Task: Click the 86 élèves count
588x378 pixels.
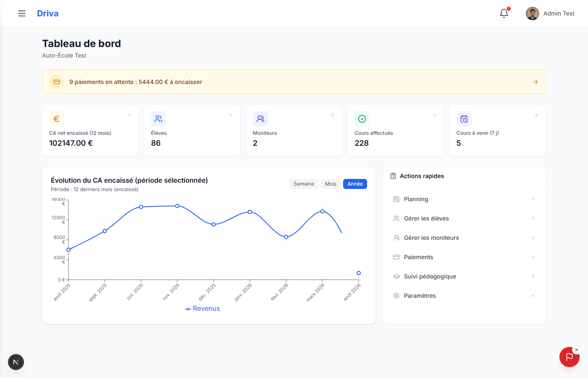Action: click(156, 143)
